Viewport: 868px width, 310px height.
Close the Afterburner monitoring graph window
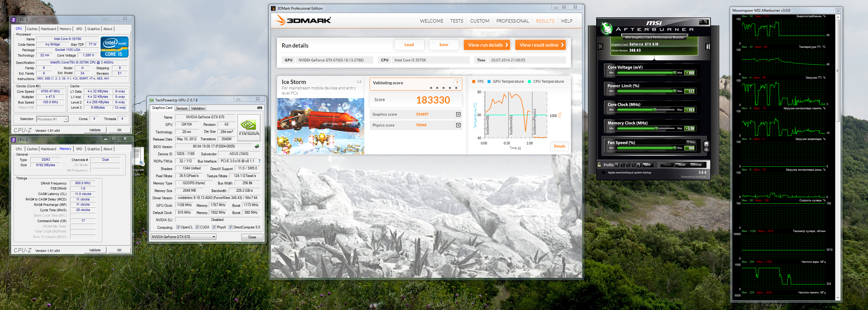[838, 11]
